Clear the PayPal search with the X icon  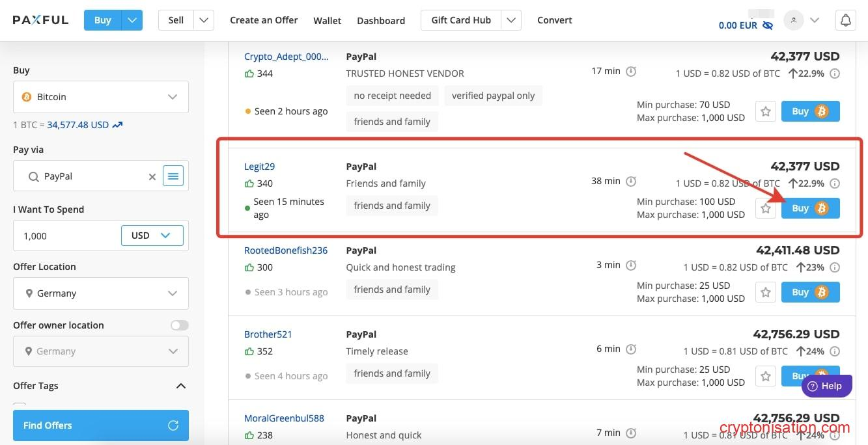click(152, 176)
